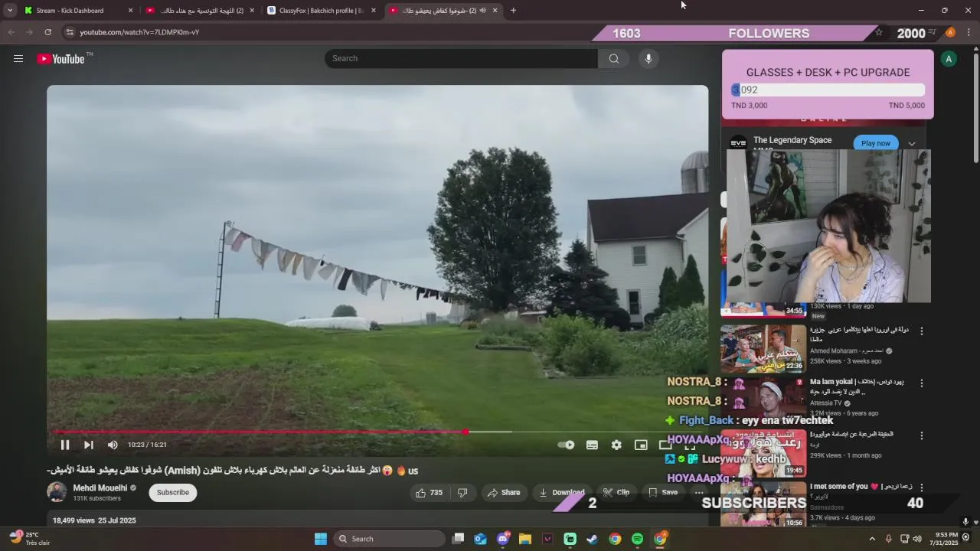Open options menu for Ma lam yokal video

coord(921,383)
